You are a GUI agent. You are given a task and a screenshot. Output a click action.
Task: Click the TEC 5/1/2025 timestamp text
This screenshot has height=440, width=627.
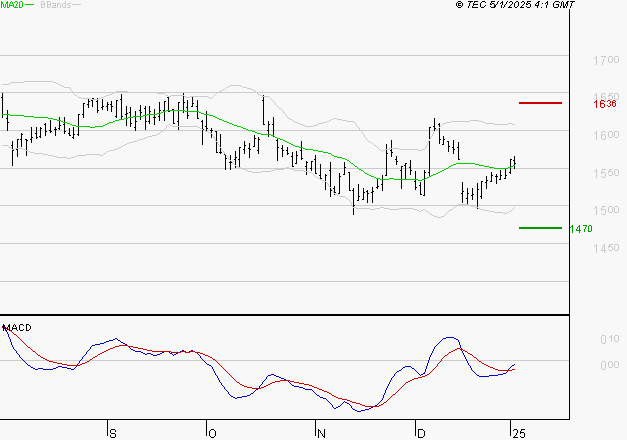[515, 5]
